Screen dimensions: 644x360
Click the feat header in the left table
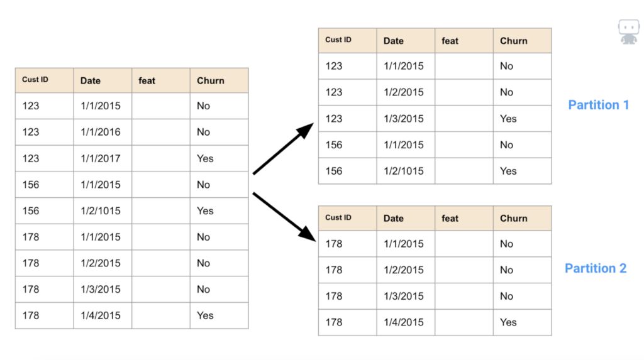click(161, 80)
